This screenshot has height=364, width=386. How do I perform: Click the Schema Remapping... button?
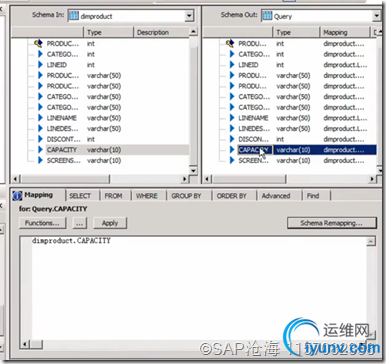point(332,223)
